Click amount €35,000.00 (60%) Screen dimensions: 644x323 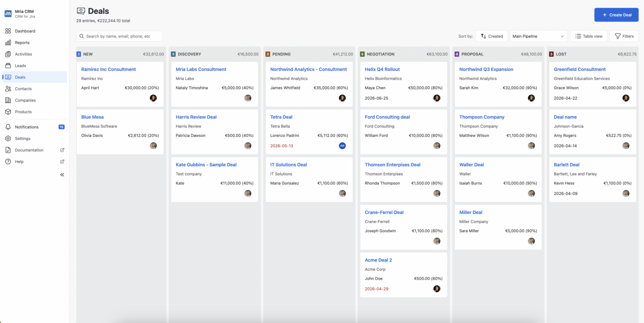[331, 88]
